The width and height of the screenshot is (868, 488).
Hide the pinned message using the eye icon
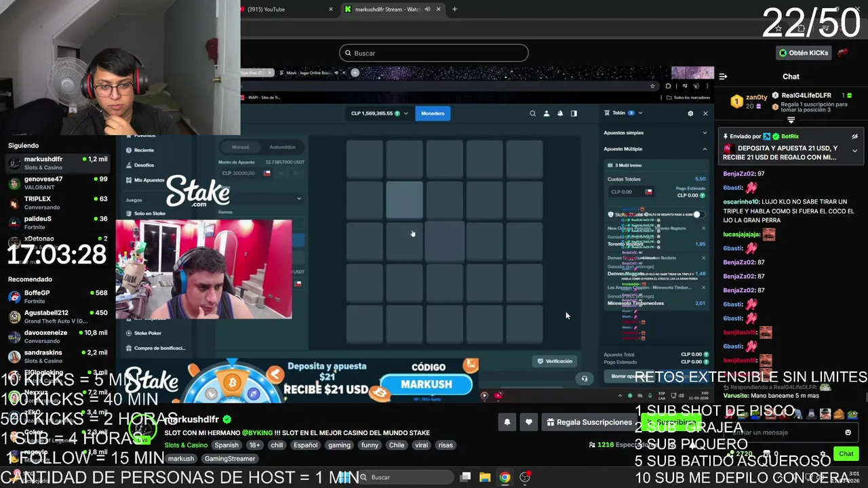[854, 136]
